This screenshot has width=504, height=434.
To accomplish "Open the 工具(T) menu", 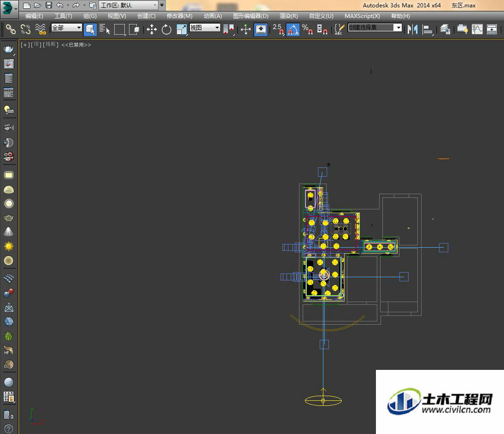I will coord(63,16).
